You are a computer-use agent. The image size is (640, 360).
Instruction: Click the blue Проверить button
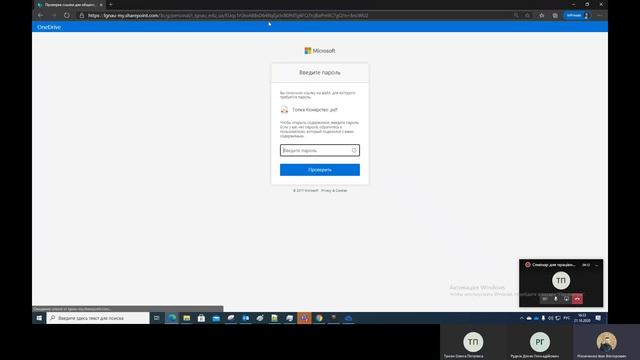(x=320, y=170)
